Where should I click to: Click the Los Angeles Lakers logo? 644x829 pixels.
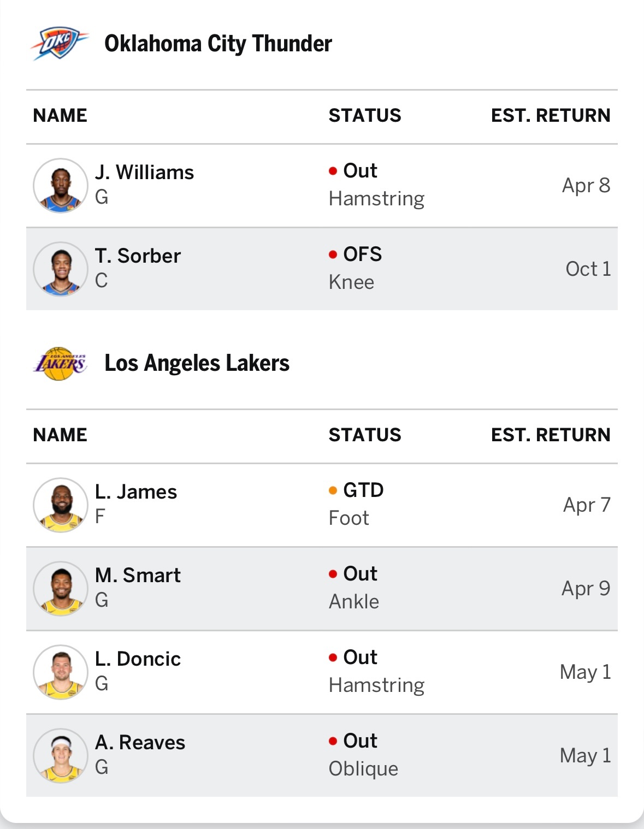(x=60, y=364)
